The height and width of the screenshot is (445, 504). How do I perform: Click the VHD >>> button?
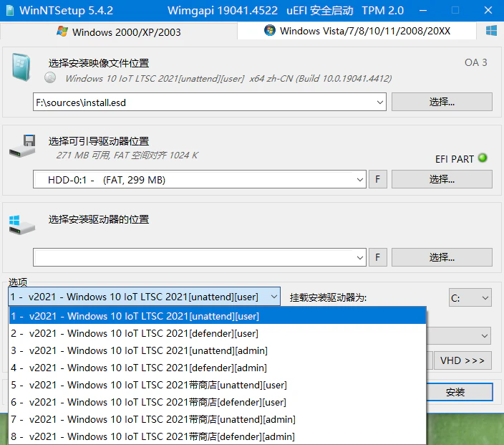462,360
